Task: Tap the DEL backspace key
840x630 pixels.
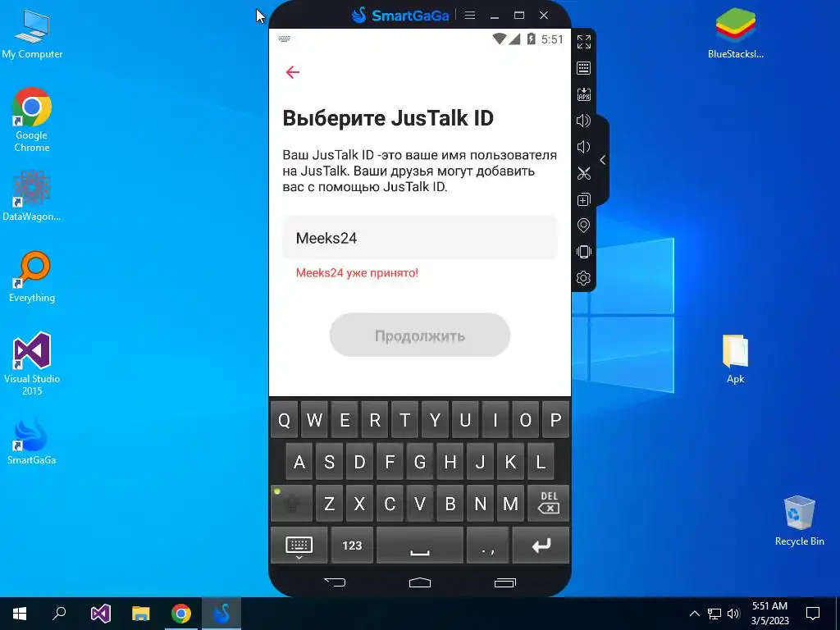Action: [549, 504]
